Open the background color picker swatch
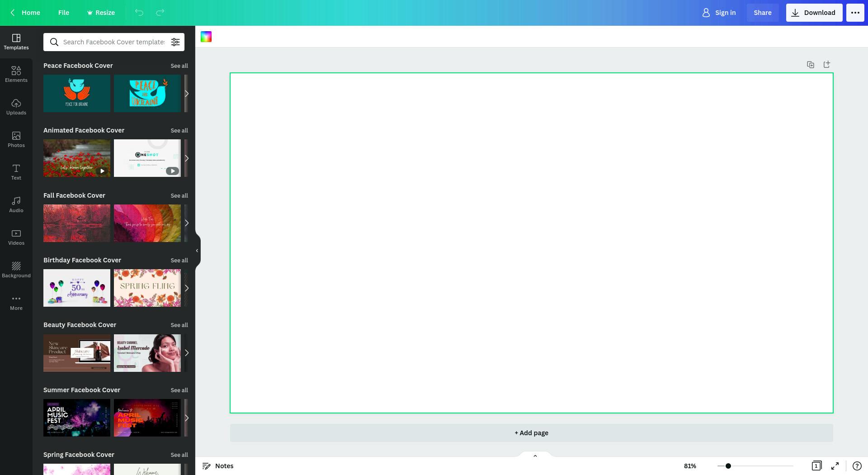 pos(206,37)
